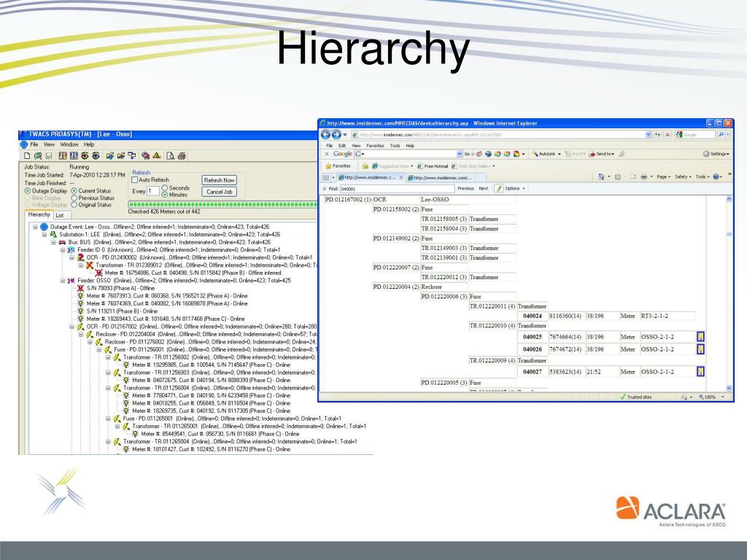Screen dimensions: 747x560
Task: Open the Find bar Options dropdown
Action: pos(514,189)
